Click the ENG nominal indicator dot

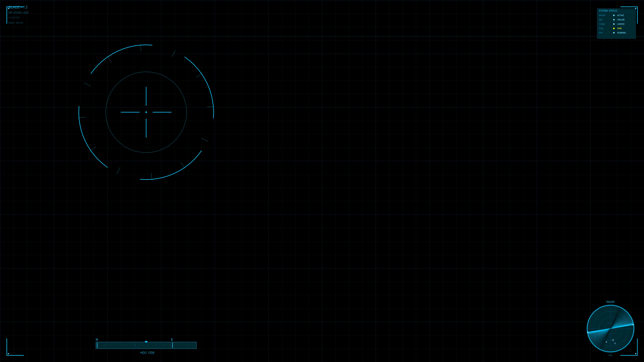614,33
